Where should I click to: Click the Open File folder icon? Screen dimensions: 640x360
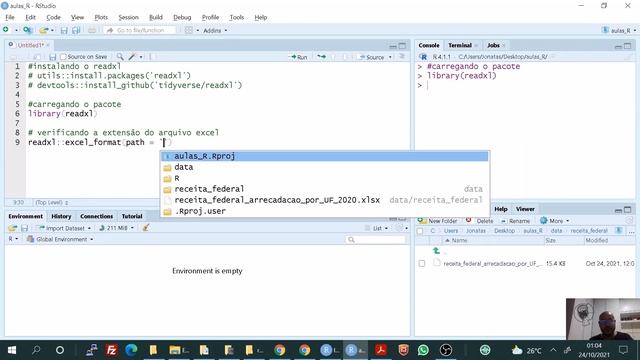(x=44, y=30)
